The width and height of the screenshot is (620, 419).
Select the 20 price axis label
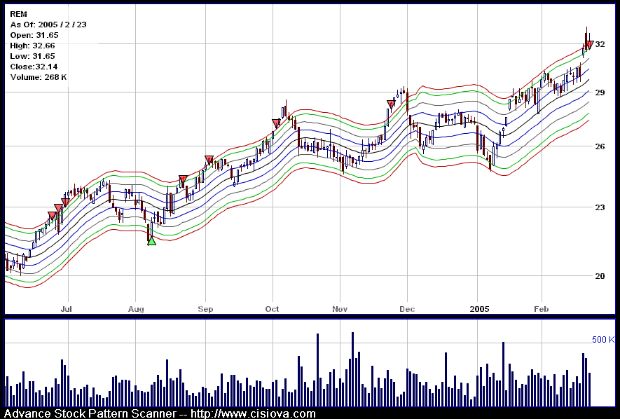[x=600, y=276]
